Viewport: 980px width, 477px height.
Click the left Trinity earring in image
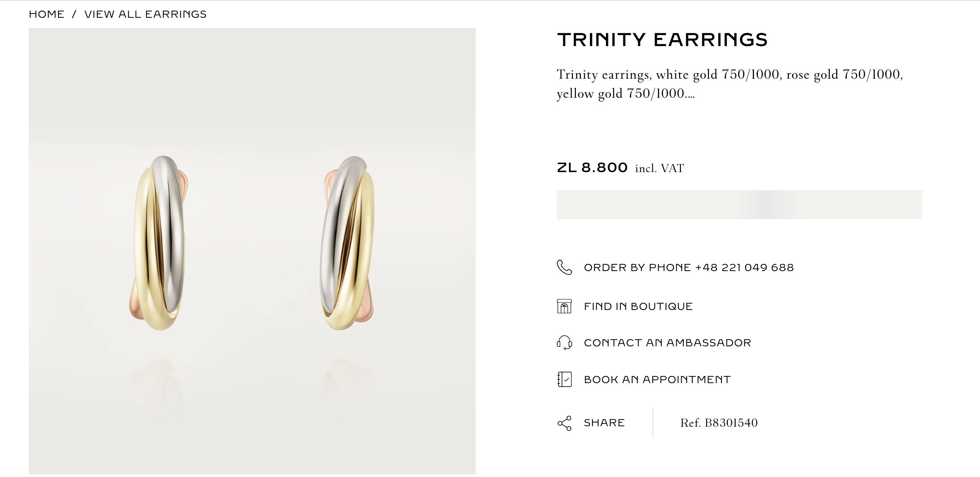(x=160, y=243)
